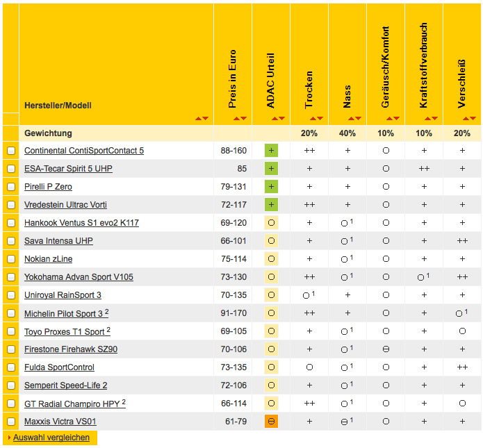The image size is (483, 448).
Task: Open Fulda SportControl link
Action: tap(60, 367)
